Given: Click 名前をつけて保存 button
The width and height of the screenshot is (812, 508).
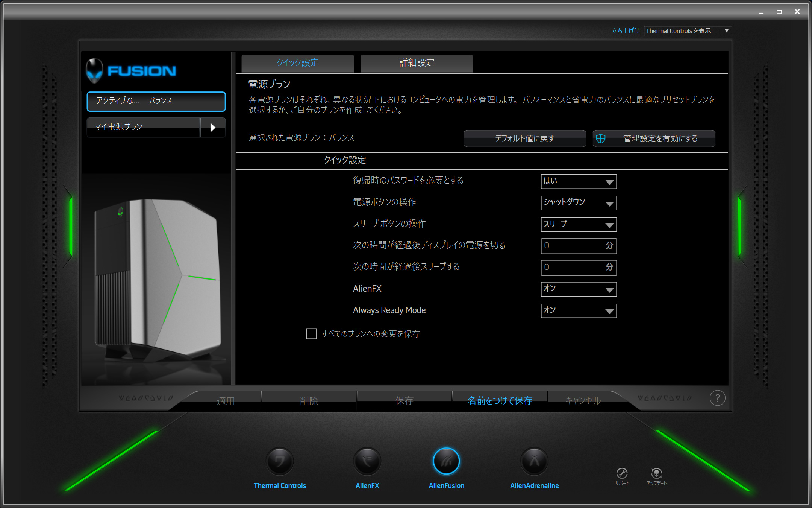Looking at the screenshot, I should pyautogui.click(x=500, y=401).
